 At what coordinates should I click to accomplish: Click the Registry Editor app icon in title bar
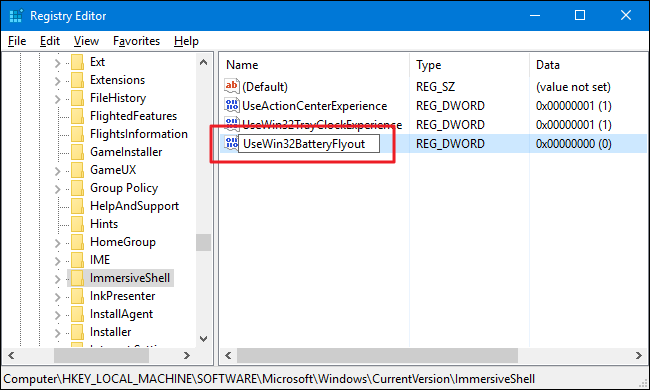pos(16,16)
